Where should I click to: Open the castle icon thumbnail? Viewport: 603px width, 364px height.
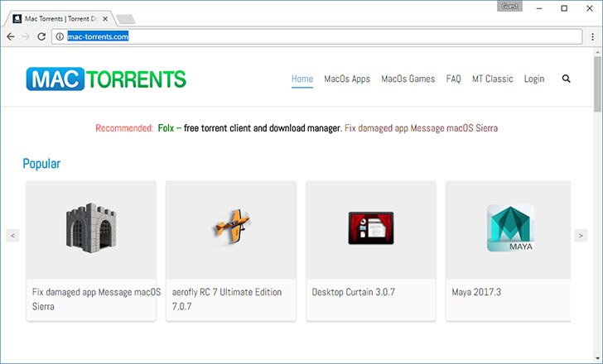coord(91,230)
